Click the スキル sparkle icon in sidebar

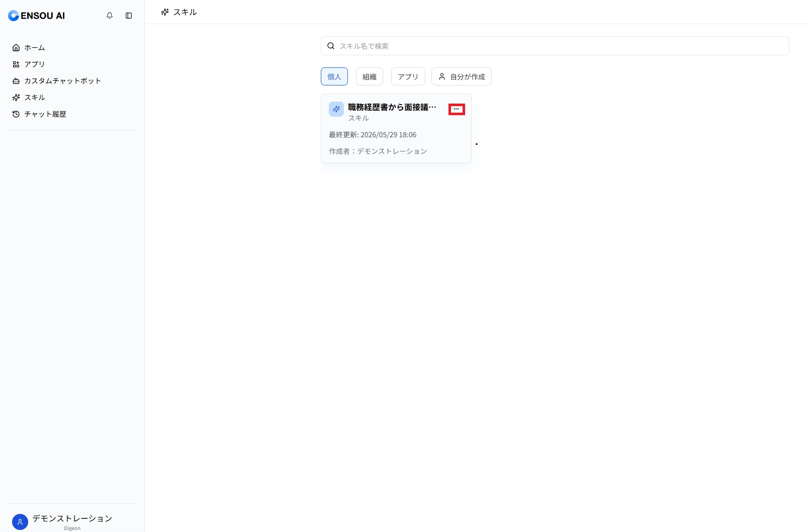(16, 98)
